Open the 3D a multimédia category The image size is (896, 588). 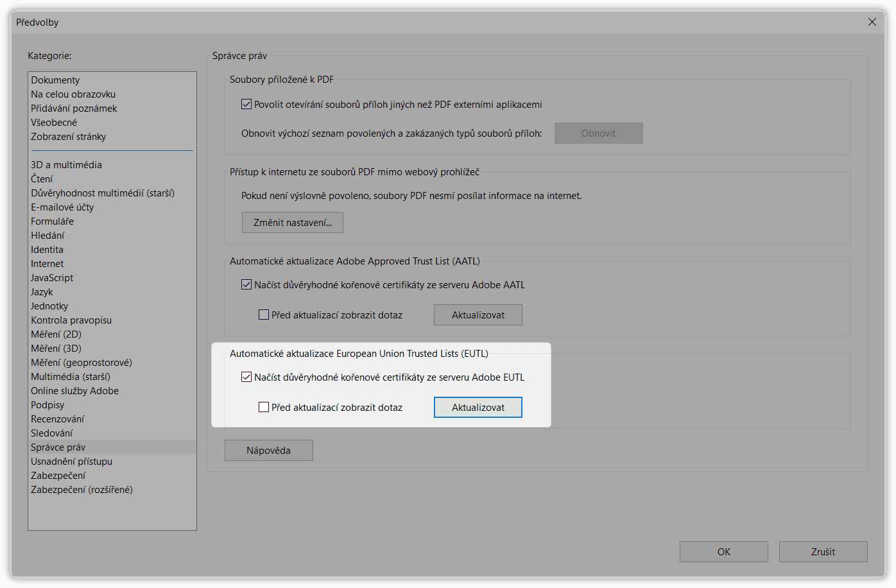[x=66, y=165]
